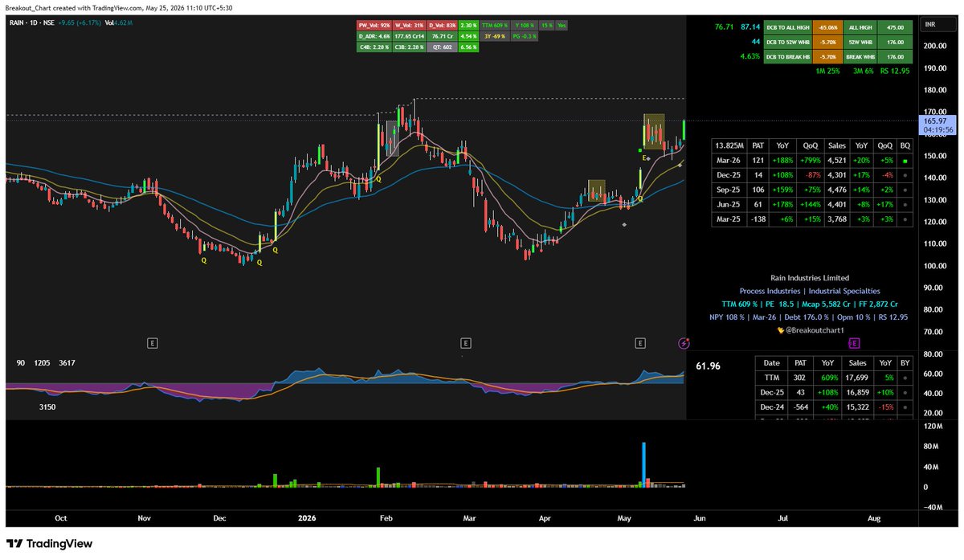The width and height of the screenshot is (964, 560).
Task: Click the 4,521 sales value
Action: (836, 161)
